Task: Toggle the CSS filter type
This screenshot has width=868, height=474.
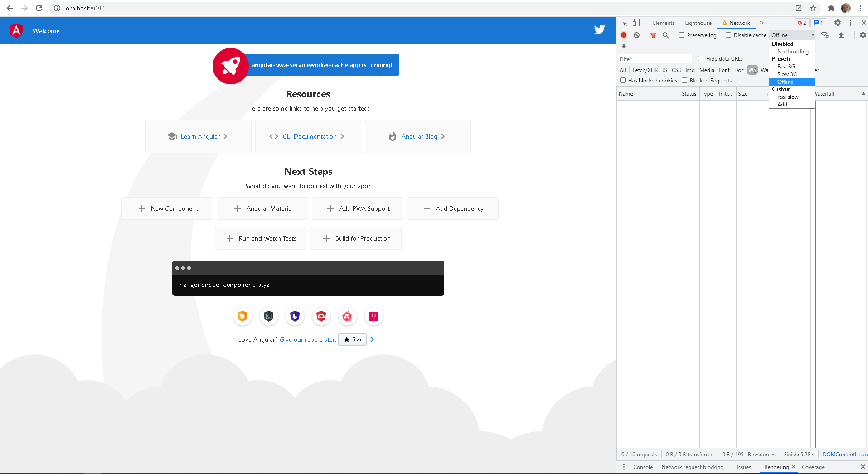Action: 676,70
